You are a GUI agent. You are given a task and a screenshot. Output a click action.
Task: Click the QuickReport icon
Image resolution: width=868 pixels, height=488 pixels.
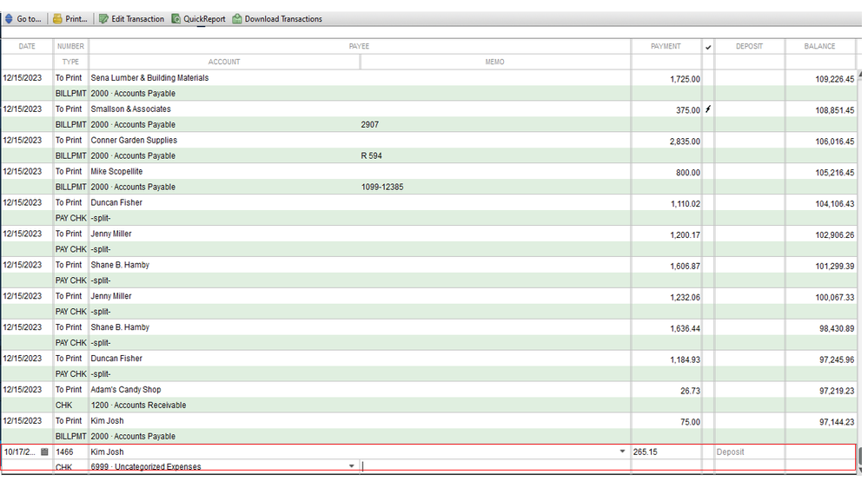tap(176, 19)
